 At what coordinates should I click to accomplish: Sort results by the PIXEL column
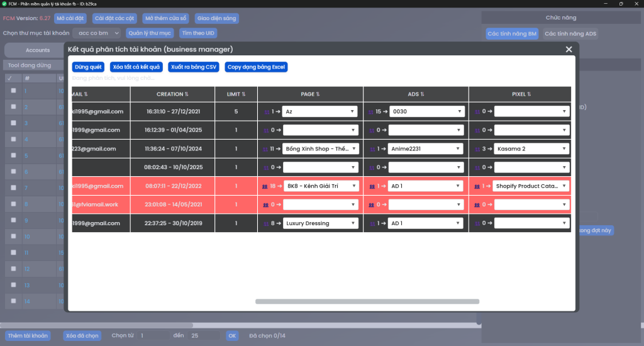click(x=519, y=94)
